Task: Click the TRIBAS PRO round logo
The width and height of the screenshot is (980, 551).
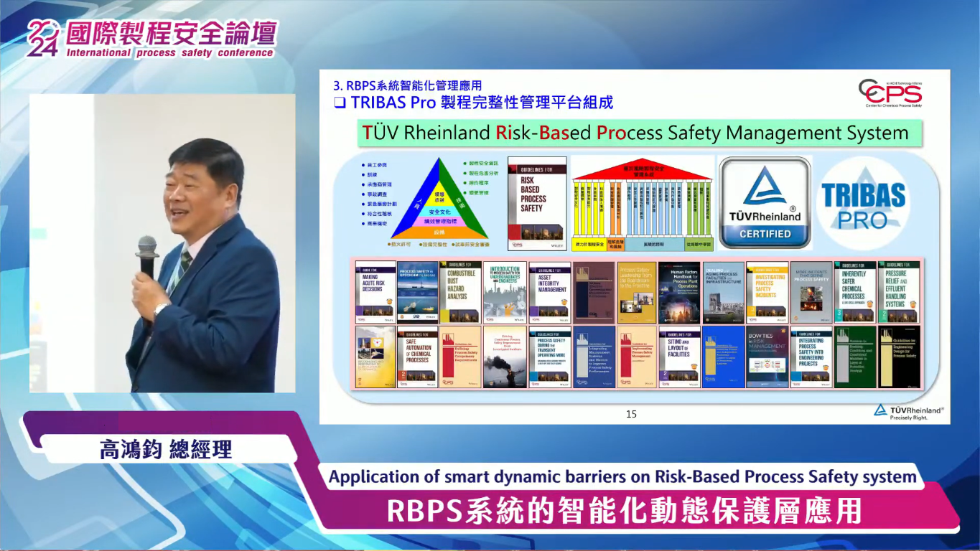Action: click(x=863, y=204)
